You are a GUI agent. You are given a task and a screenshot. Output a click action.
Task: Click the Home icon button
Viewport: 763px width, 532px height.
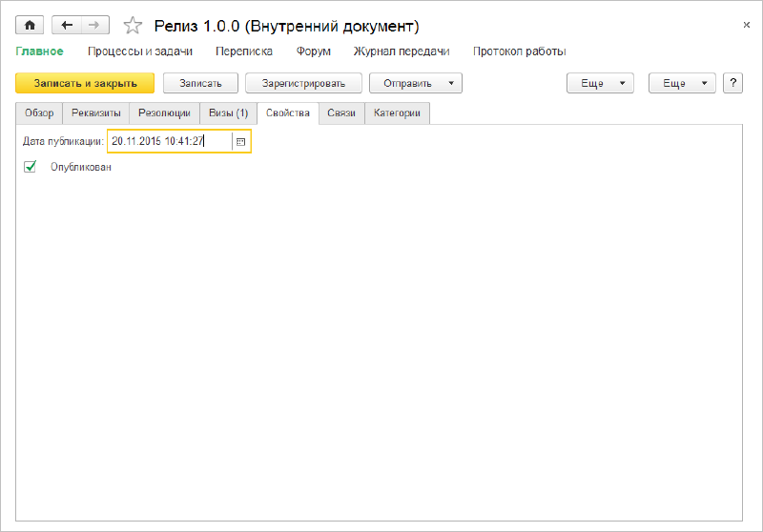pyautogui.click(x=30, y=26)
